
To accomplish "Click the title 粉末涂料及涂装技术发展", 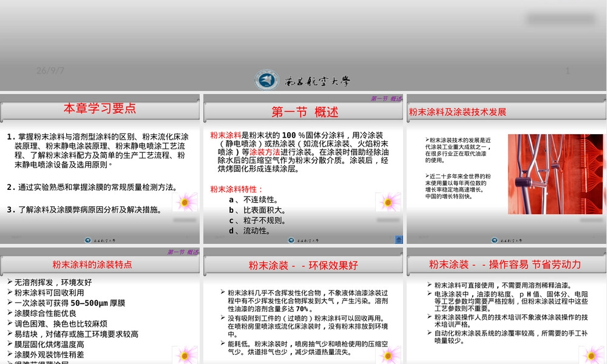I will click(458, 112).
